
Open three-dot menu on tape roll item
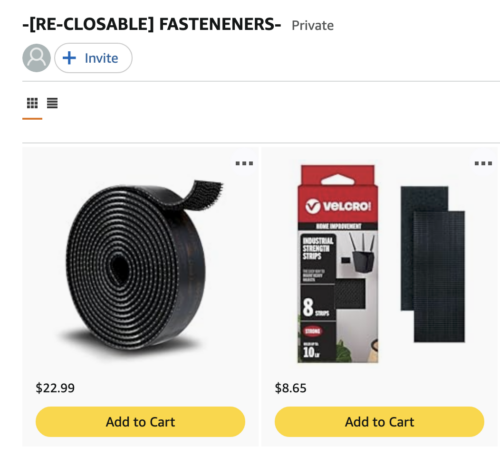(x=244, y=163)
